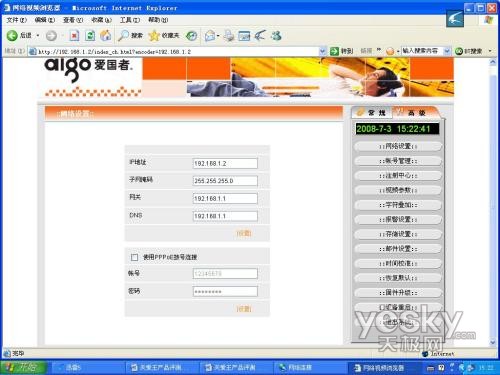
Task: Open the orange icon's dropdown arrow
Action: 398,52
